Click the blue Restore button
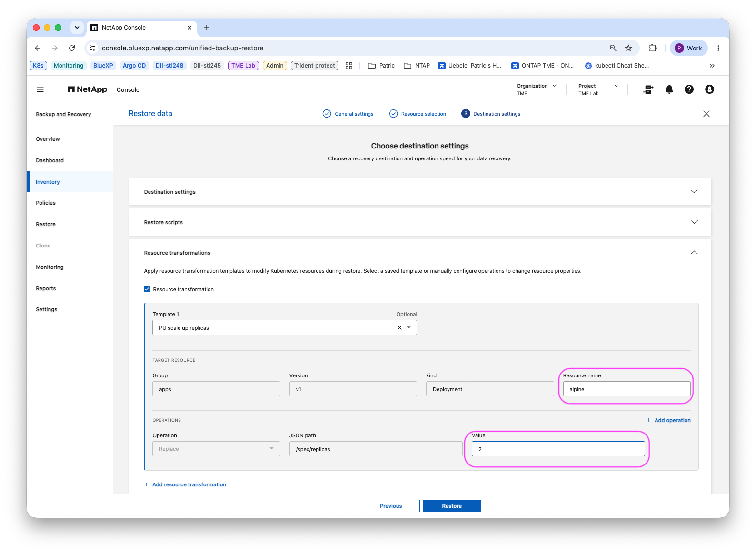Viewport: 756px width, 553px height. click(x=452, y=506)
